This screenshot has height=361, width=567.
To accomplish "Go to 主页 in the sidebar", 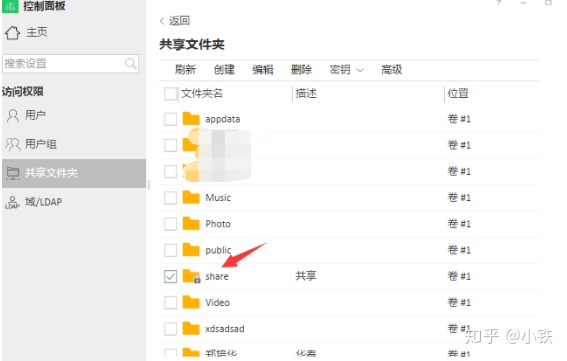I will (x=37, y=32).
